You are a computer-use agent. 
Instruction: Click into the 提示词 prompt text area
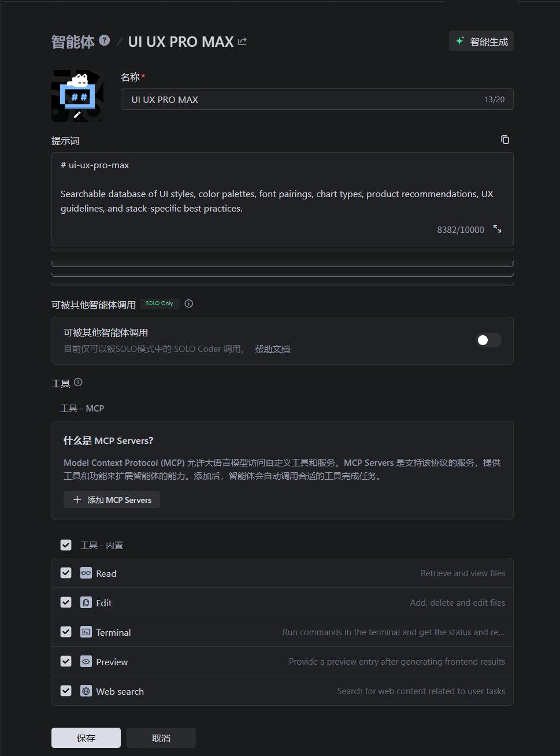282,199
